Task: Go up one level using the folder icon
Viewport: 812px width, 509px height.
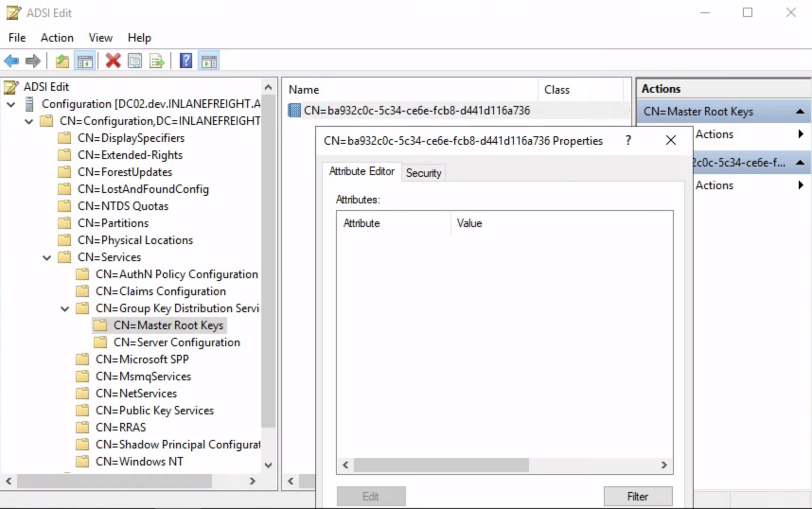Action: (x=62, y=61)
